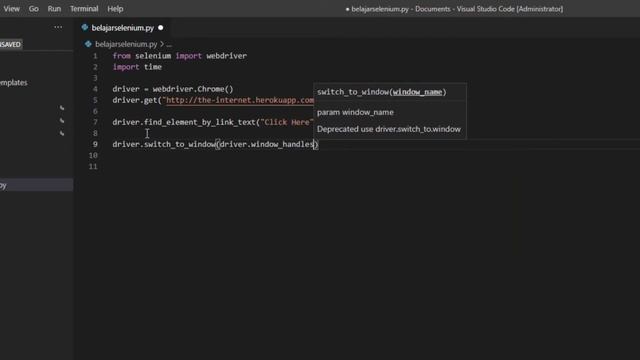Place cursor on 'from selenium import webdriver'

click(x=180, y=56)
